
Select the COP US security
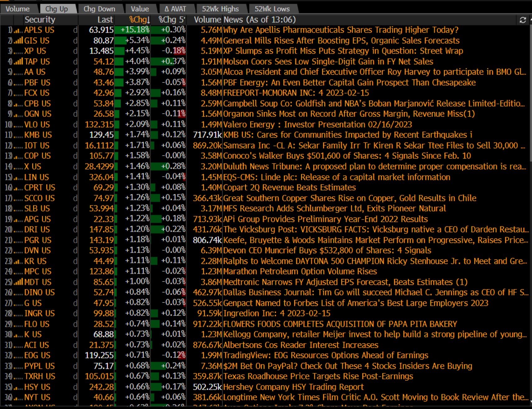pos(38,156)
